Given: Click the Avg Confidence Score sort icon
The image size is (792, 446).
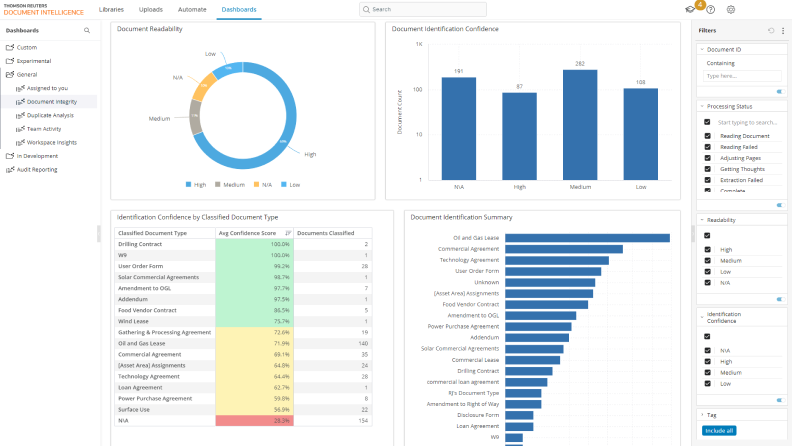Looking at the screenshot, I should click(288, 233).
